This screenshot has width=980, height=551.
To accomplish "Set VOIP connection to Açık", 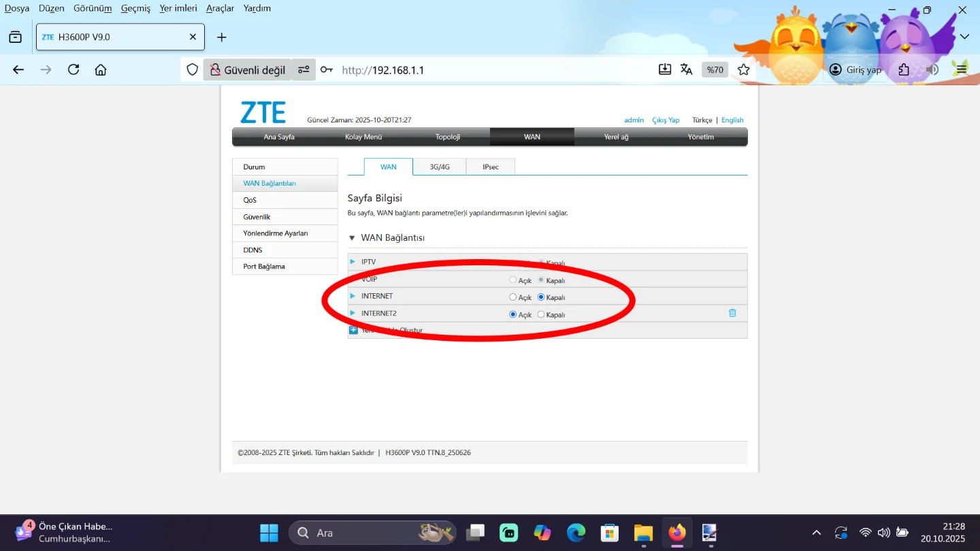I will (513, 280).
